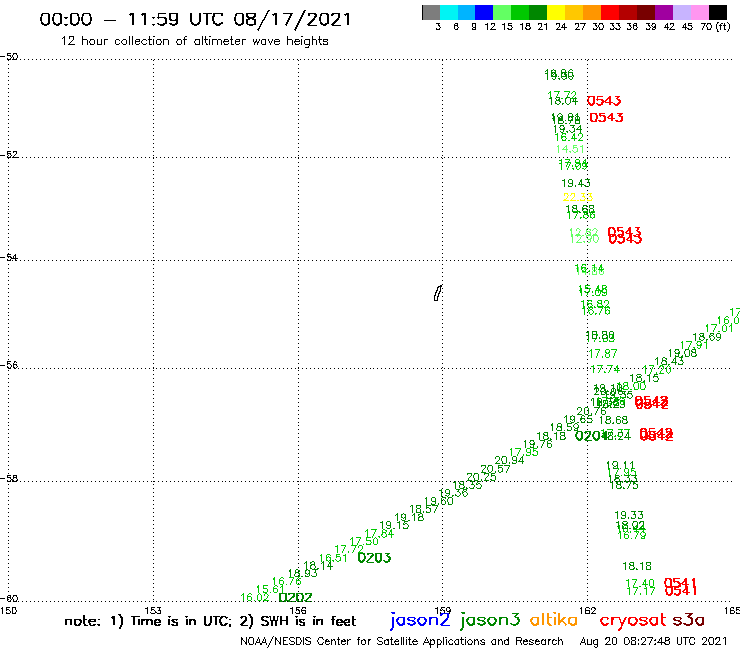This screenshot has height=650, width=740.
Task: Click the 19.08 wave height value
Action: click(682, 353)
